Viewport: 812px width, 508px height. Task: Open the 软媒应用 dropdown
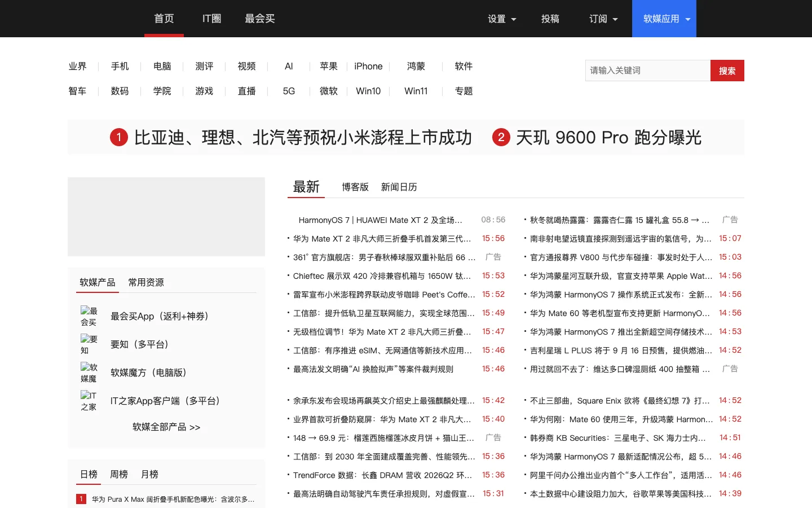[664, 19]
